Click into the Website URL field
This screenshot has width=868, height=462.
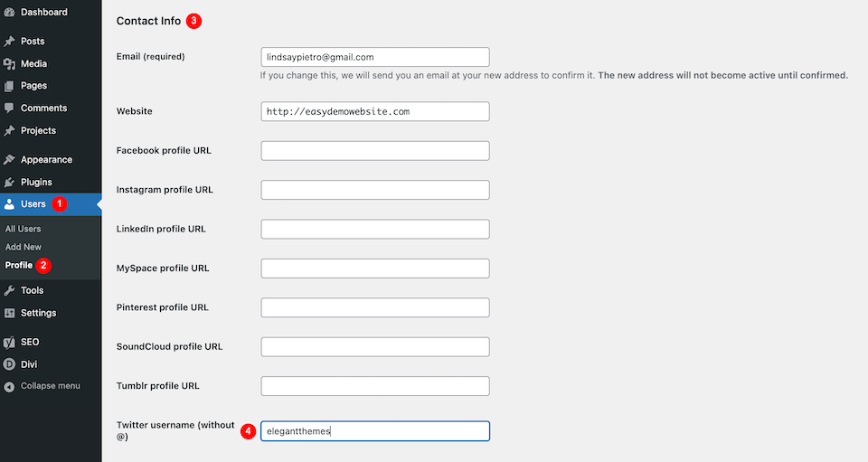374,111
